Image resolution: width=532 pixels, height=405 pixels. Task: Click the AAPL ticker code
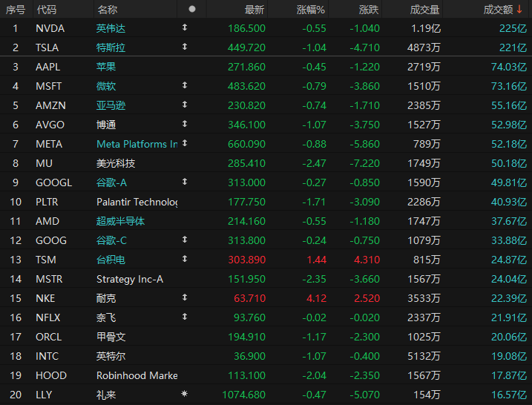tap(47, 67)
